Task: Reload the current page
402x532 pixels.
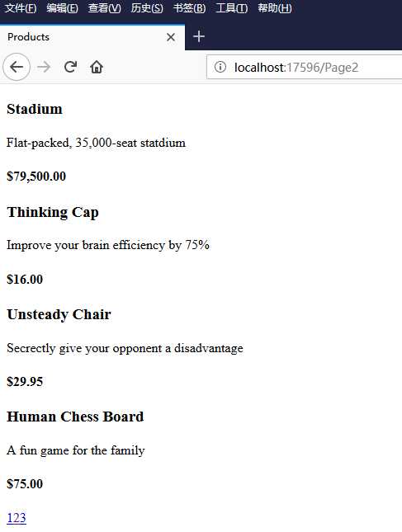Action: pos(71,67)
